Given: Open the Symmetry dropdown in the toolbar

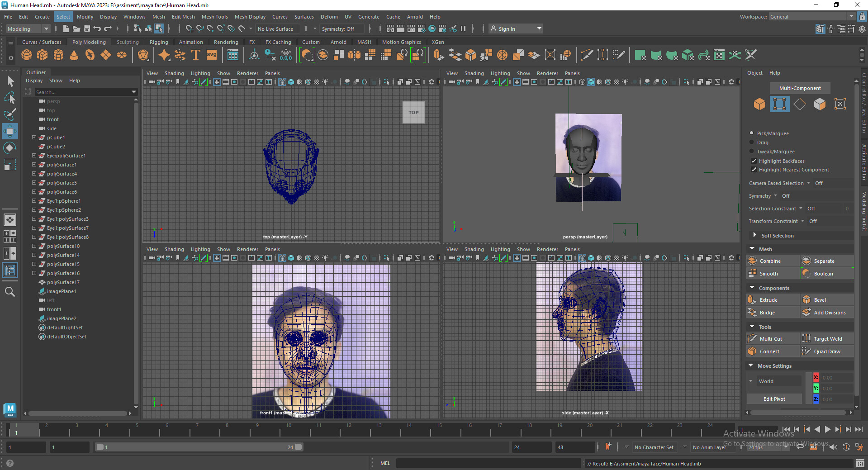Looking at the screenshot, I should tap(342, 28).
